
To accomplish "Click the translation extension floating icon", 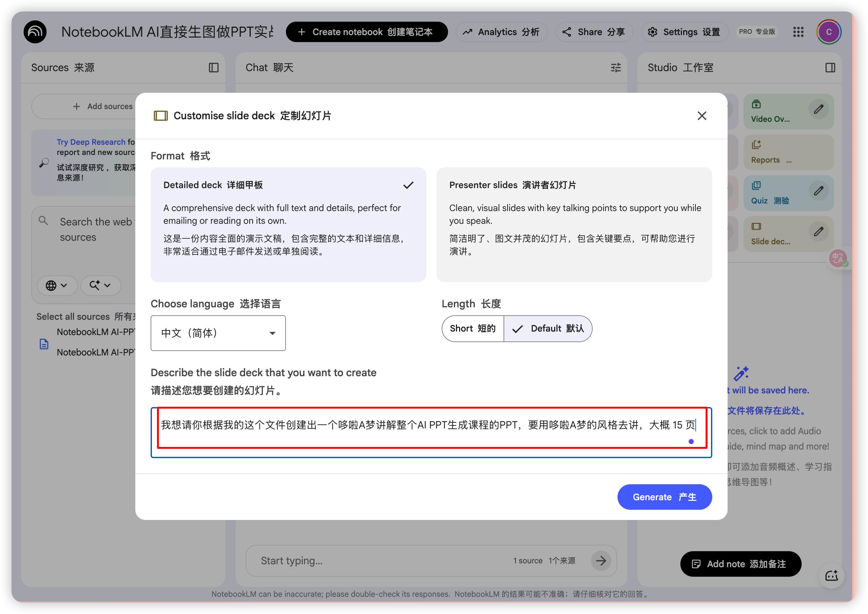I will click(x=837, y=259).
